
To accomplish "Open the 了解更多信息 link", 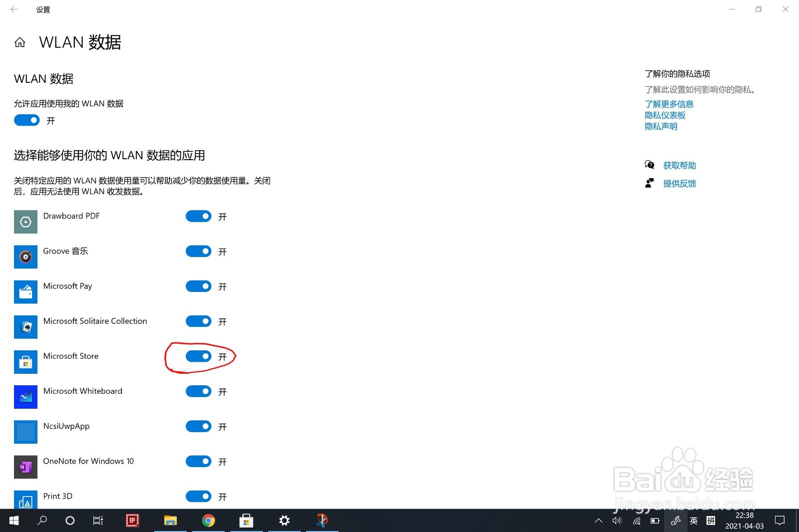I will coord(669,104).
